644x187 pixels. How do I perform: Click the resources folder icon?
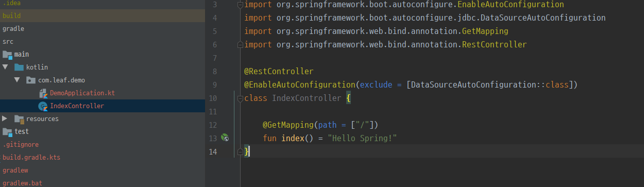coord(19,119)
